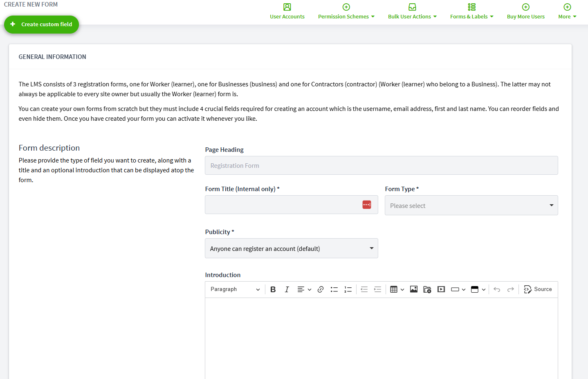Insert an image into the introduction

(414, 289)
